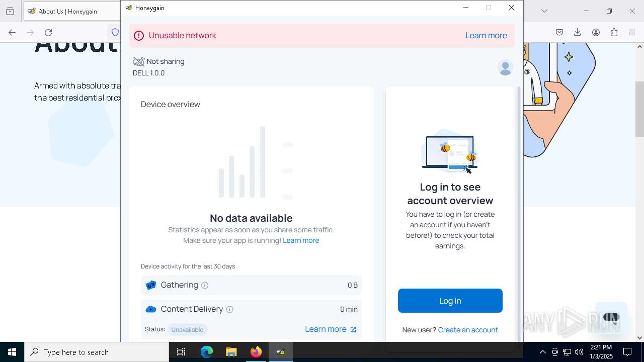644x362 pixels.
Task: Click the DELL 1.0.0 device label
Action: pos(149,73)
